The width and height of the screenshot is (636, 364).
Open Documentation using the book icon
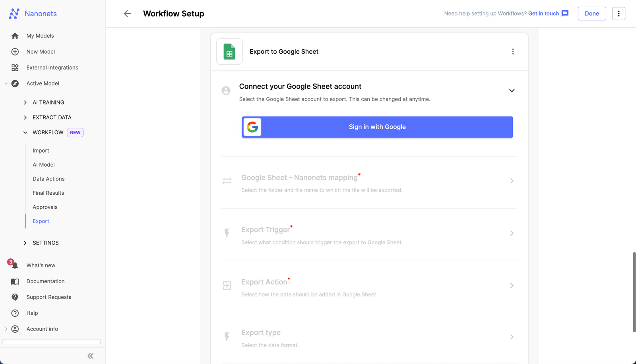pyautogui.click(x=15, y=281)
